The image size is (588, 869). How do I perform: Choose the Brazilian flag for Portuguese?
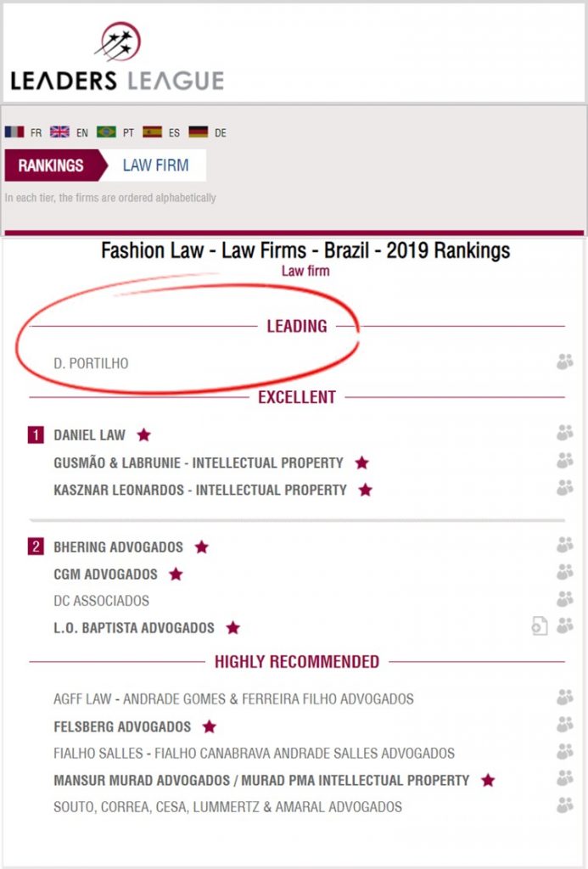pyautogui.click(x=106, y=132)
